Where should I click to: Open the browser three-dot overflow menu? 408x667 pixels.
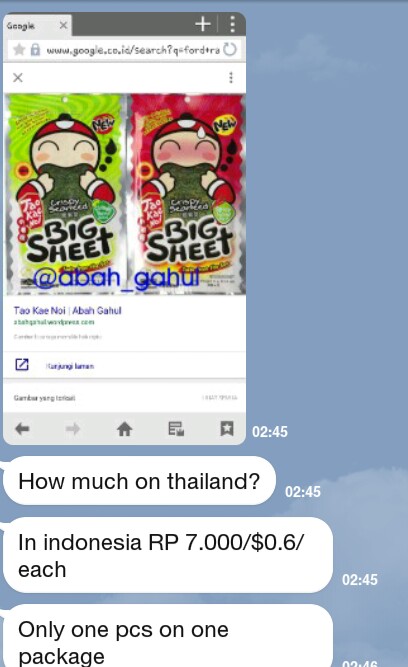click(x=232, y=25)
